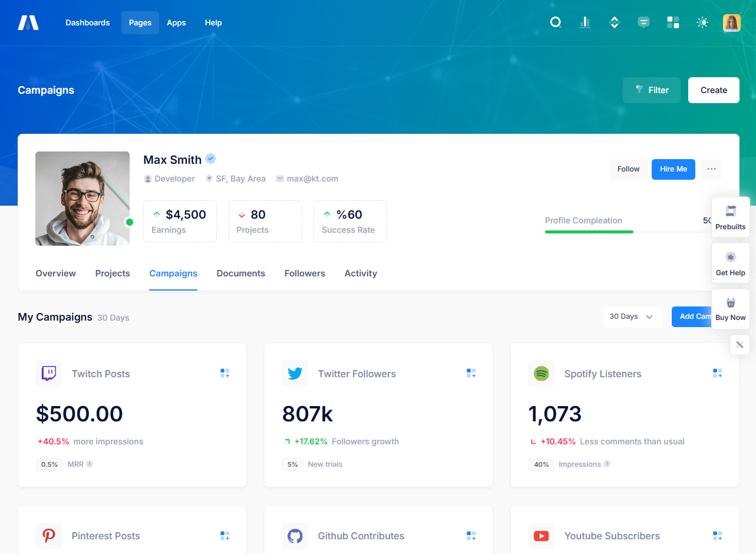Click Spotify logo on Listeners card
756x554 pixels.
(x=542, y=374)
